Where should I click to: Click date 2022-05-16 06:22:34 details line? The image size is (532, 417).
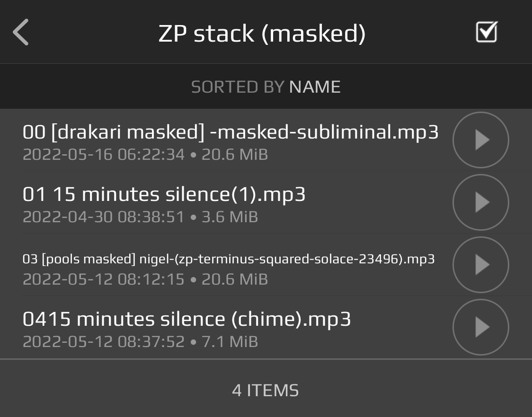[145, 155]
